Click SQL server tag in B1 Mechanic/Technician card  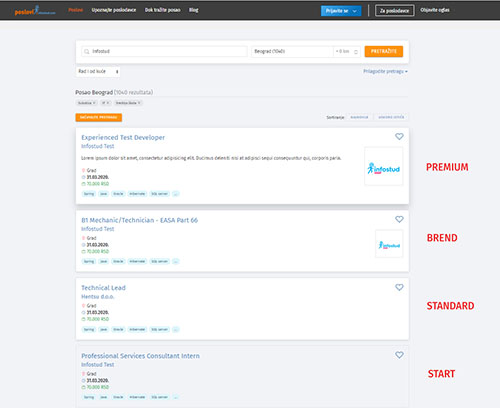160,261
